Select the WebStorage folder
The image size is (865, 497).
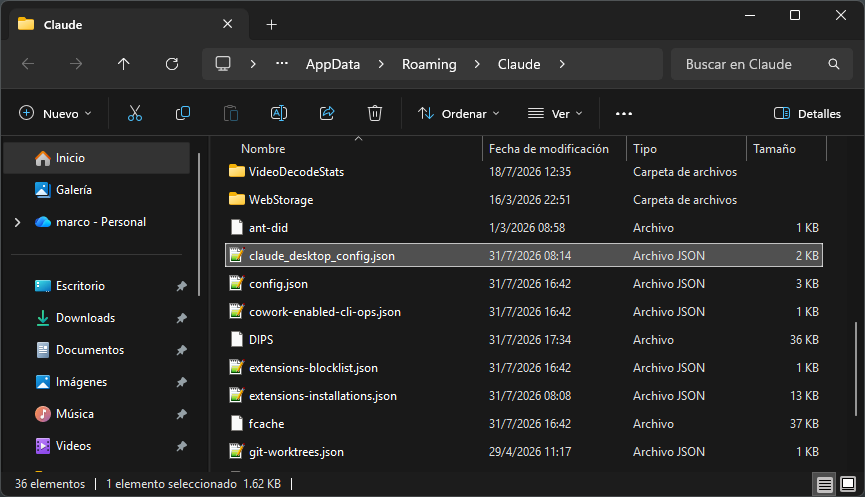(x=524, y=200)
